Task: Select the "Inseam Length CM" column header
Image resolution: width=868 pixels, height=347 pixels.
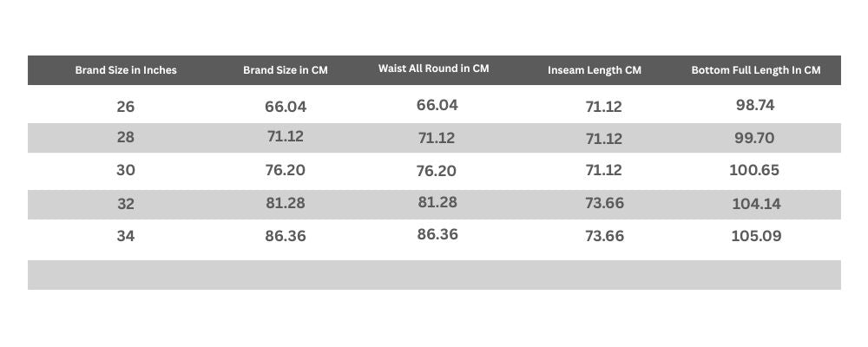Action: click(x=595, y=70)
